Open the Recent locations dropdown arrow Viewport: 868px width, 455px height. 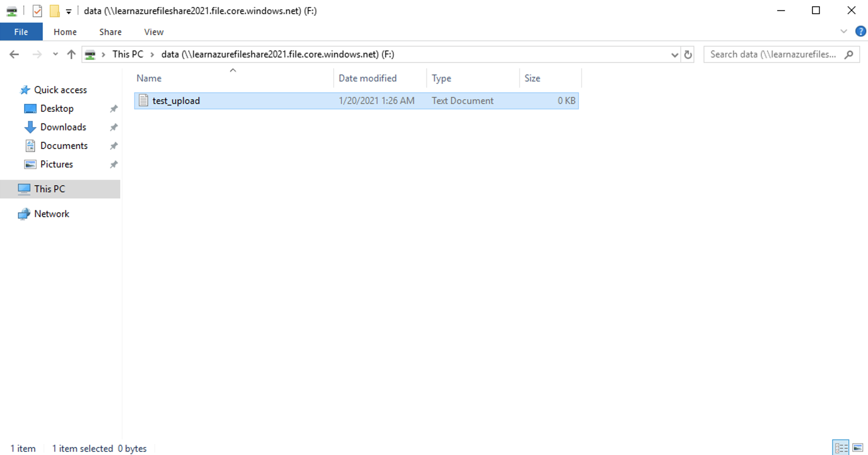(x=55, y=55)
